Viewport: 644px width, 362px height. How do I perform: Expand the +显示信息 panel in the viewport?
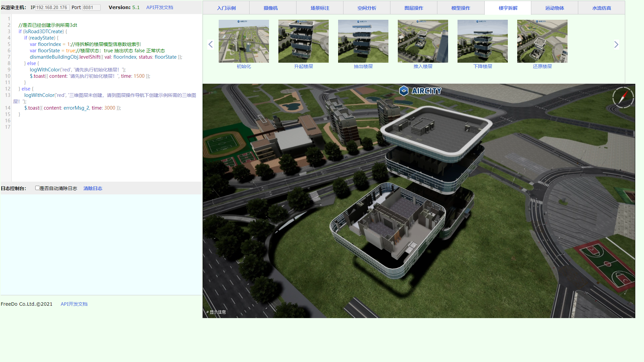click(x=216, y=312)
